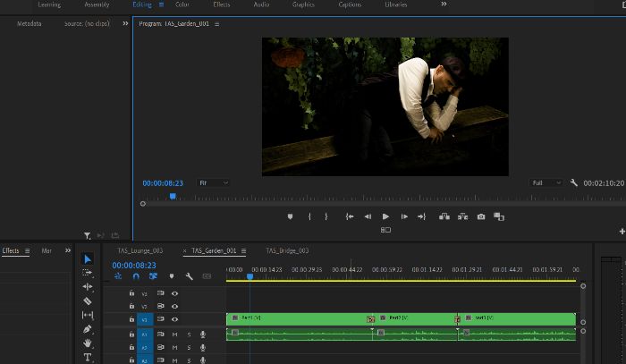626x364 pixels.
Task: Open TAS_Garden_001 sequence tab menu
Action: point(243,250)
